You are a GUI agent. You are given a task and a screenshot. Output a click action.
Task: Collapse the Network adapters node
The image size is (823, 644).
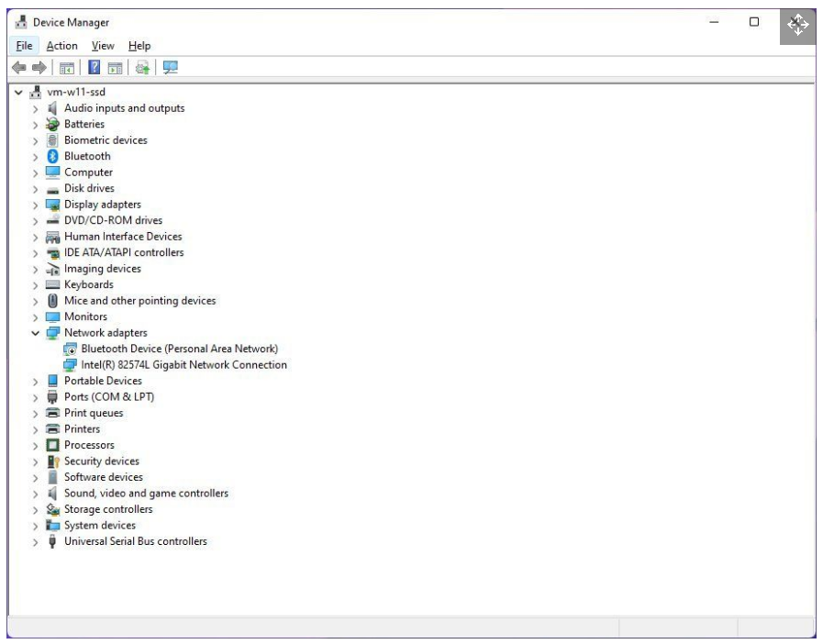[35, 333]
